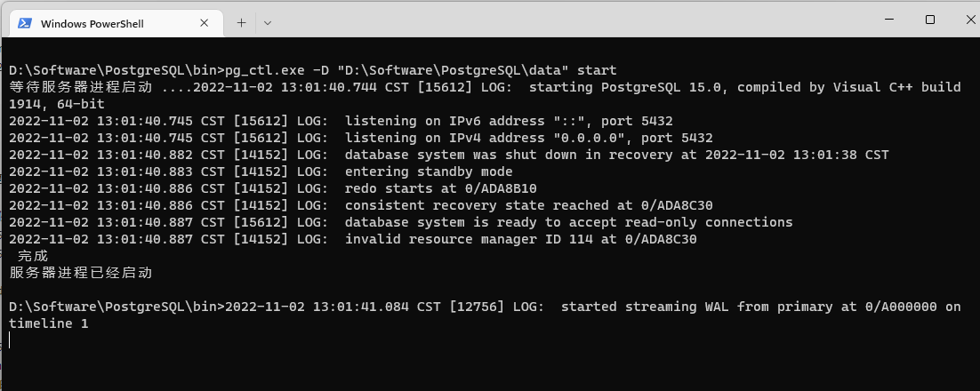Click the '服务器进程已经启动' message
The height and width of the screenshot is (391, 980).
81,273
